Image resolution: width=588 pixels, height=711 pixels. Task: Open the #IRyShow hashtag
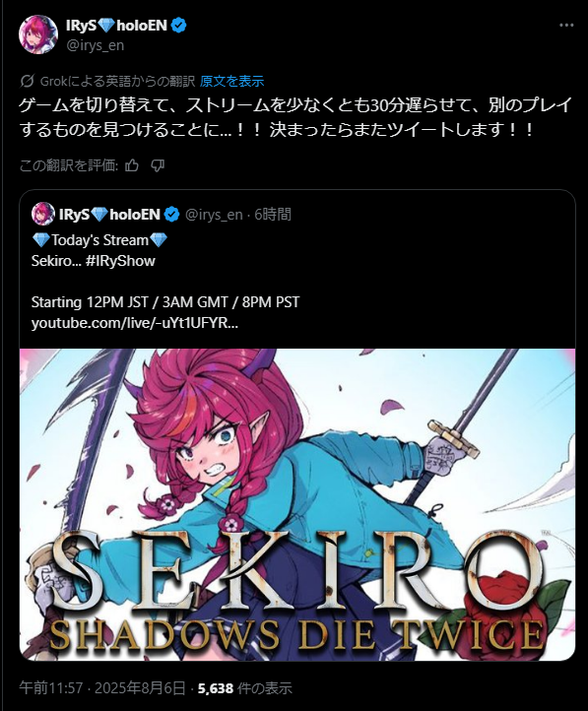(120, 261)
